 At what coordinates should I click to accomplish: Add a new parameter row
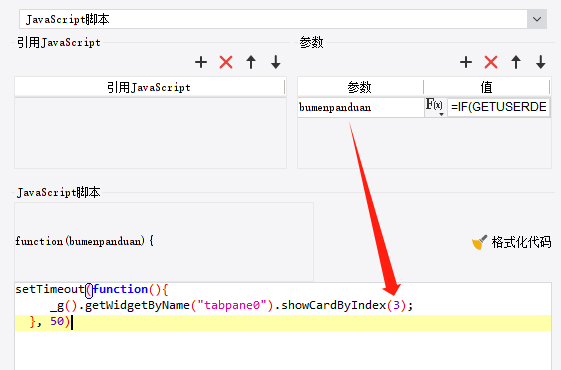click(x=466, y=62)
